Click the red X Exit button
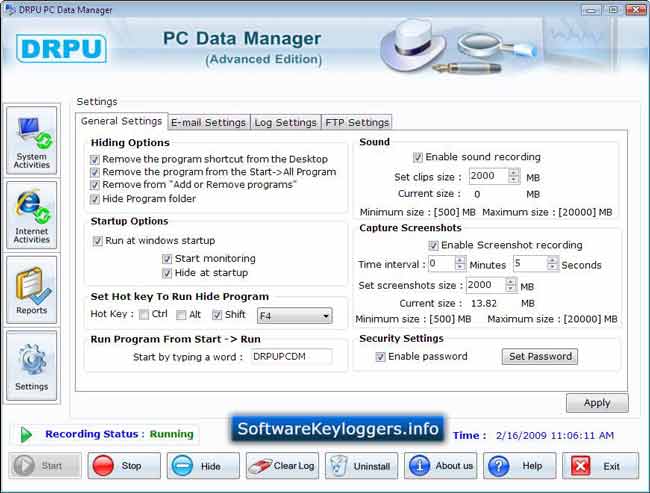This screenshot has height=493, width=650. pos(600,466)
